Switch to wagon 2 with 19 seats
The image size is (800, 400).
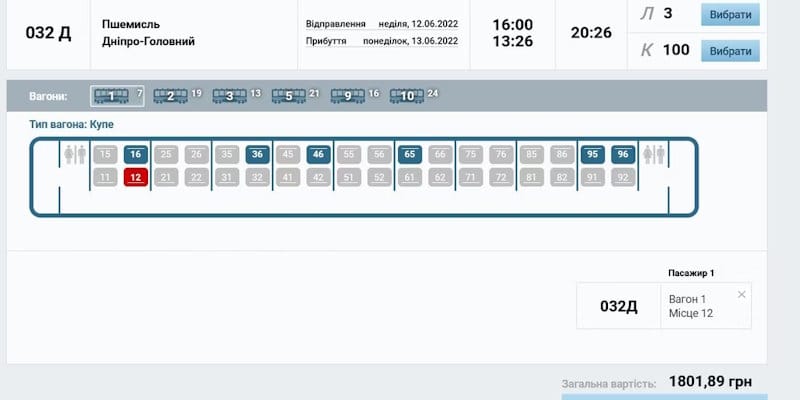[x=170, y=96]
